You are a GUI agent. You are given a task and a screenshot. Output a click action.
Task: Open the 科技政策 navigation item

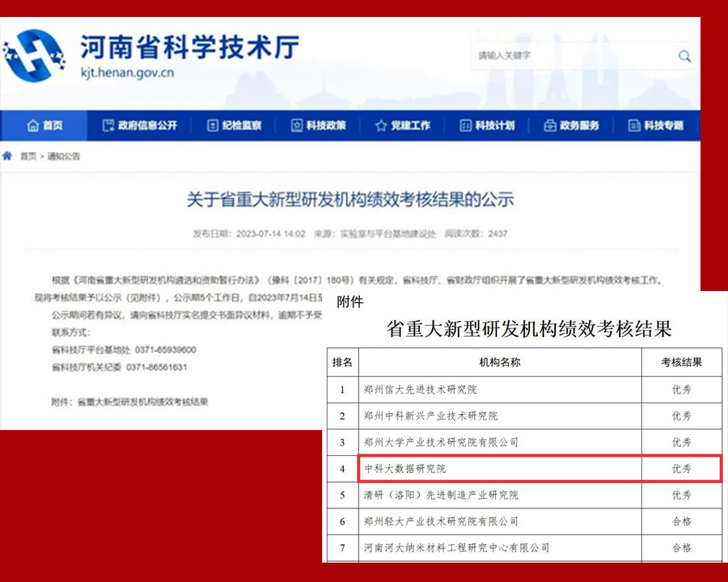319,125
